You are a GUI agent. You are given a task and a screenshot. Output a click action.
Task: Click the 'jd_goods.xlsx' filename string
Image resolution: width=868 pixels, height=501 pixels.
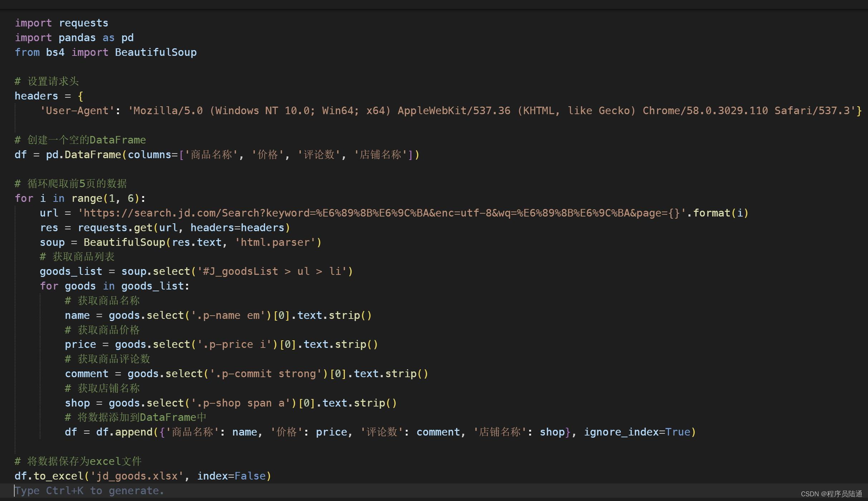(x=137, y=476)
